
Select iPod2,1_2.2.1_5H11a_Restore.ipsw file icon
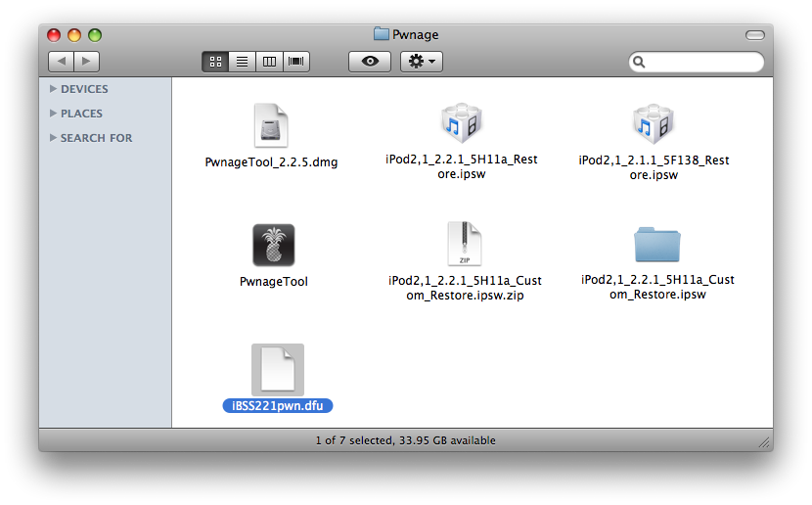(x=462, y=124)
